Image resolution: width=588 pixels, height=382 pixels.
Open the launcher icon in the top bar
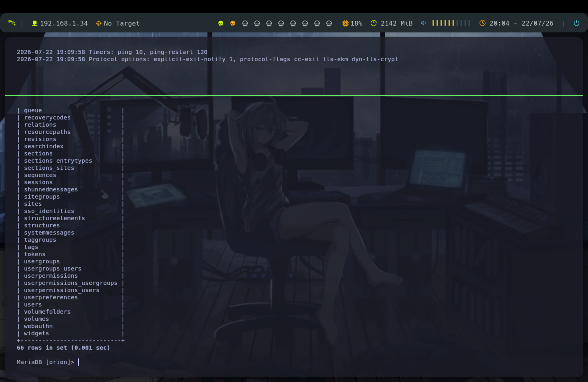[x=12, y=23]
